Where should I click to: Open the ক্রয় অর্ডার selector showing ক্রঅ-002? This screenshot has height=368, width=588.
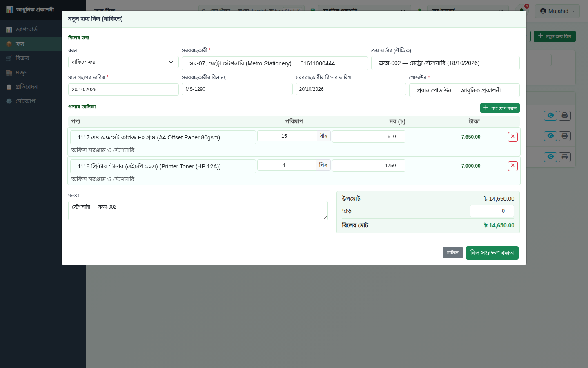(445, 63)
